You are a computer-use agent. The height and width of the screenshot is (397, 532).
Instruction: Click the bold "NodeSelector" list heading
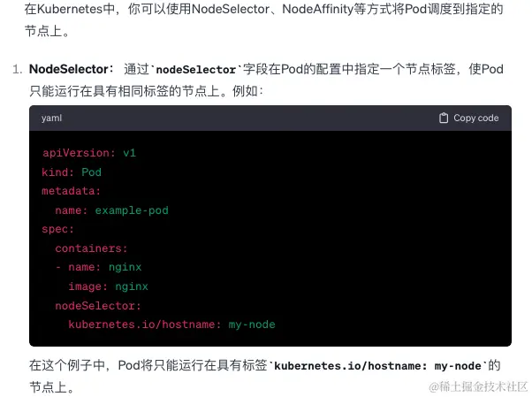69,69
